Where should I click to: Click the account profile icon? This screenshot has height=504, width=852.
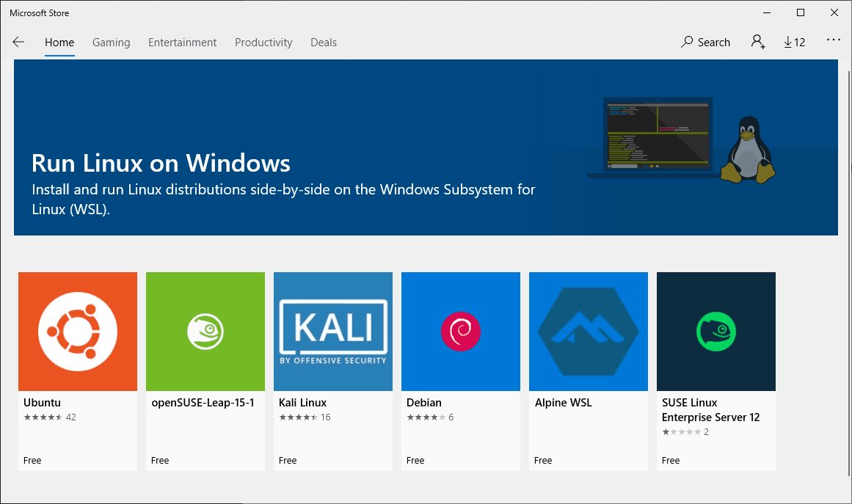(757, 42)
